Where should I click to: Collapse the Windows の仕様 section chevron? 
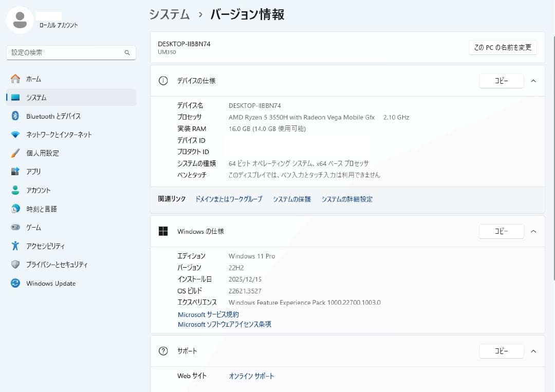[533, 231]
